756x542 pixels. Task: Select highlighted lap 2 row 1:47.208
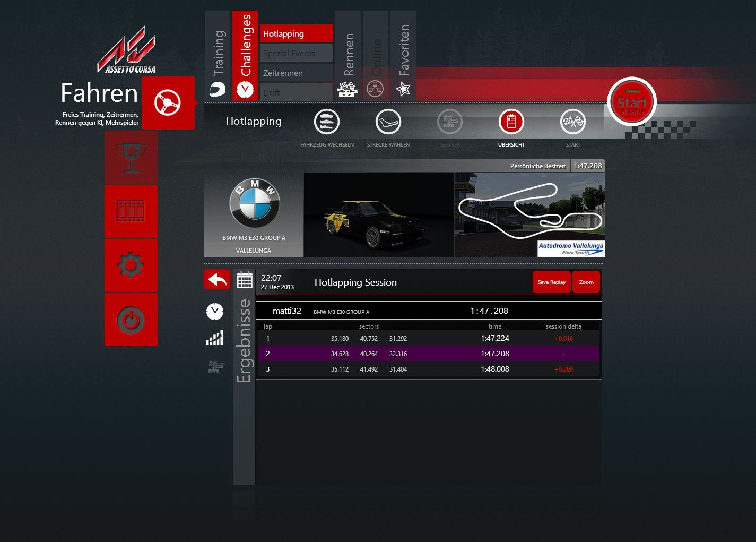[x=429, y=354]
